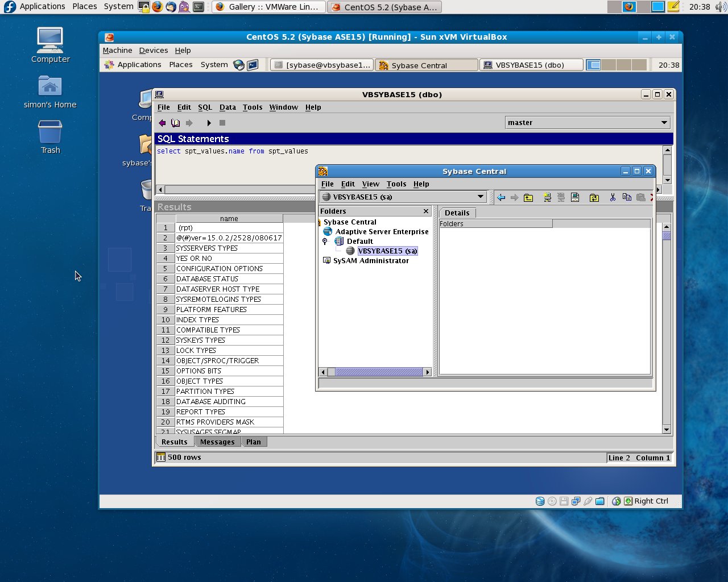Image resolution: width=728 pixels, height=582 pixels.
Task: Open the View menu in Sybase Central
Action: 370,184
